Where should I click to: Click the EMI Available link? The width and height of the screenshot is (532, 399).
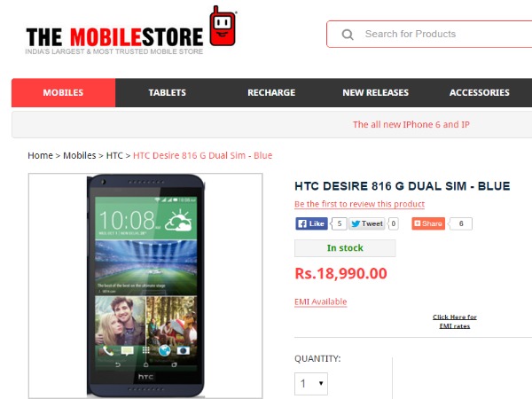321,301
